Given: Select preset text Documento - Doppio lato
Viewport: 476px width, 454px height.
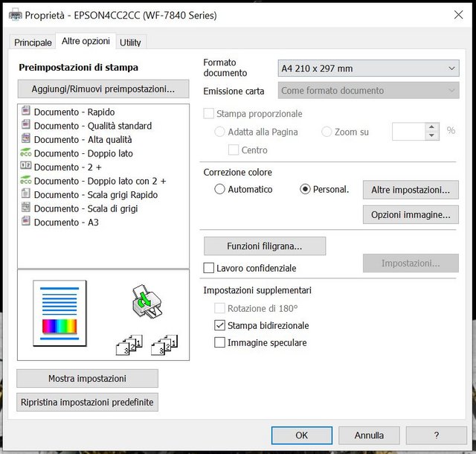Looking at the screenshot, I should click(83, 153).
